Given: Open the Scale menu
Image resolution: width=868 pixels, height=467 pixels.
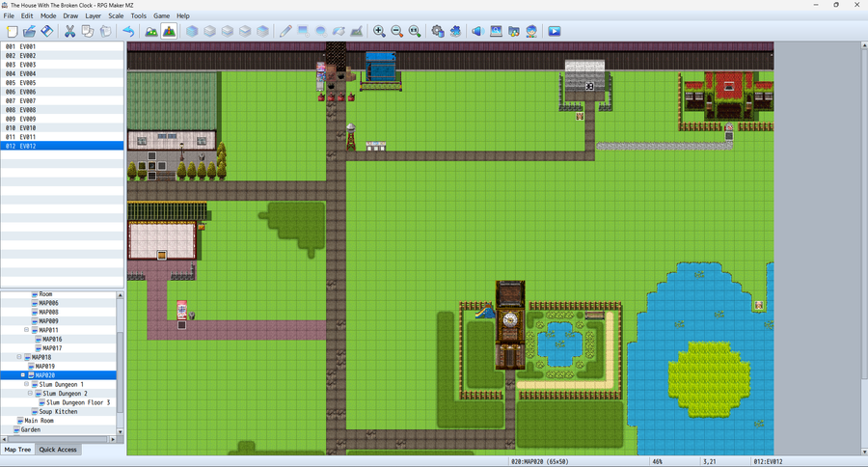Looking at the screenshot, I should 116,16.
